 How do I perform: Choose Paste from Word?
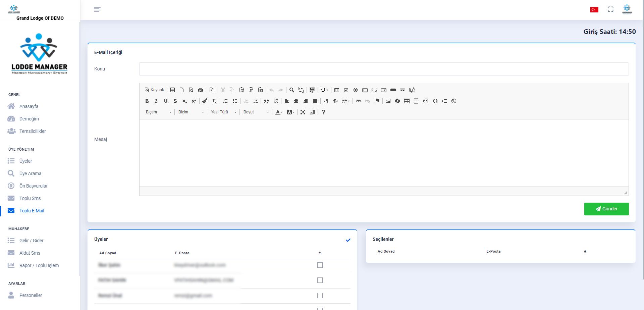[x=260, y=90]
